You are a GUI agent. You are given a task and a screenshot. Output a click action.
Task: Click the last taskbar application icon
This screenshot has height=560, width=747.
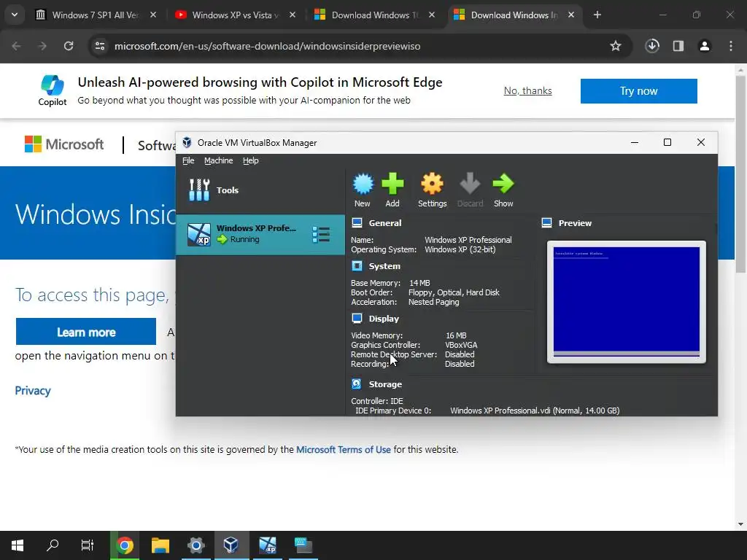[303, 545]
